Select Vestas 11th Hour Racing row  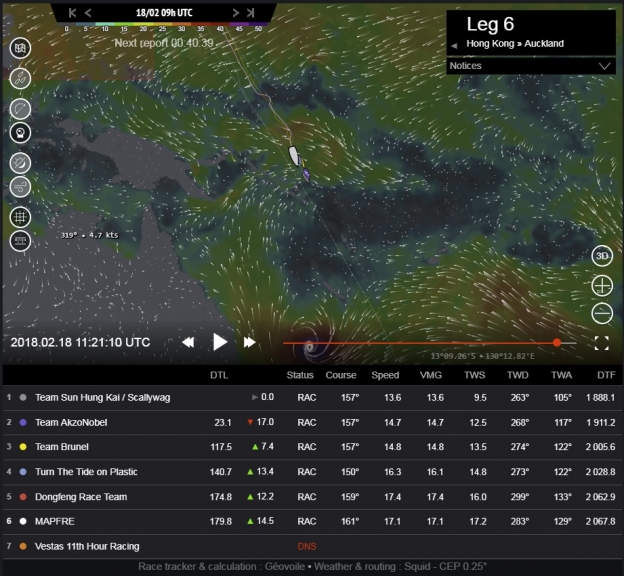(x=312, y=546)
